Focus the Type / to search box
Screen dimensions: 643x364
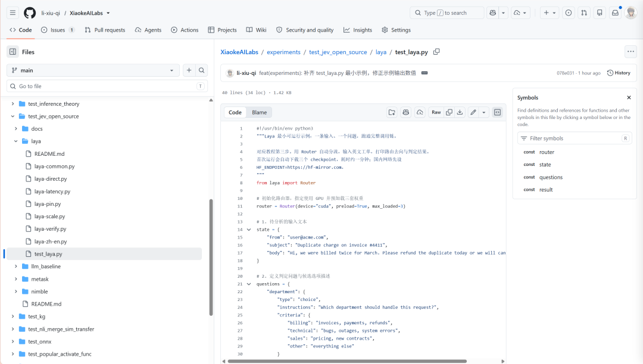click(447, 12)
